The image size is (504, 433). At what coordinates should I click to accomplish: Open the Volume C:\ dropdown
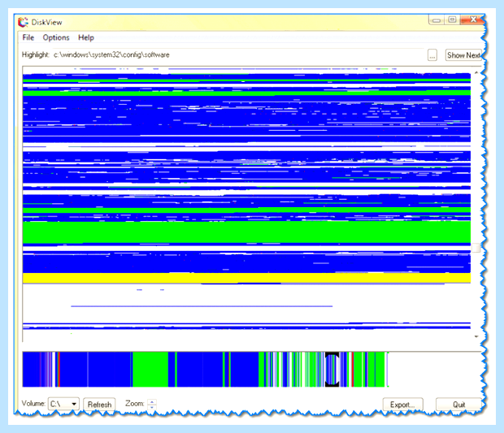pos(63,404)
